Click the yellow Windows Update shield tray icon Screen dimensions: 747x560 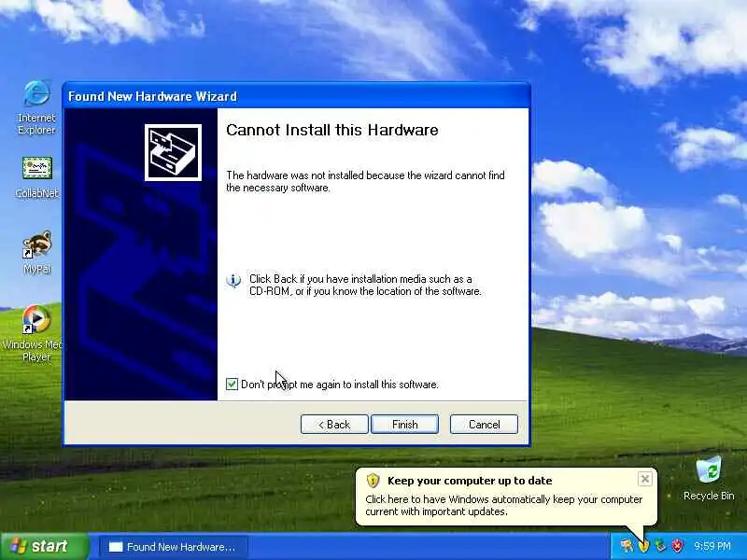(643, 546)
